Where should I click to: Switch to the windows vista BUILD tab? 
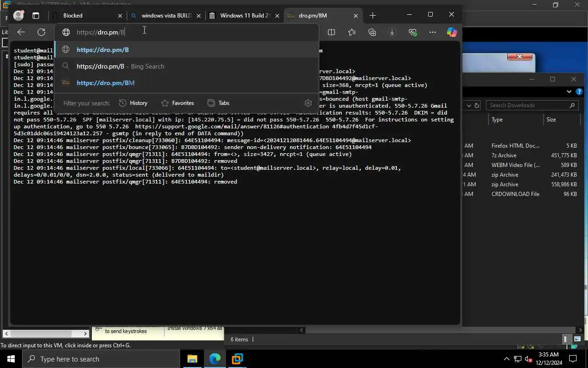(x=166, y=16)
